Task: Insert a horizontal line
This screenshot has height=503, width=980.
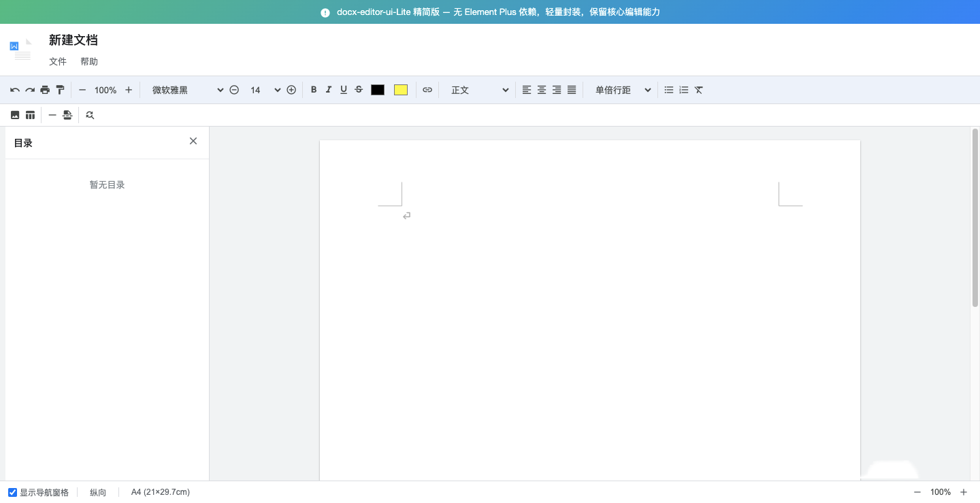Action: click(x=52, y=115)
